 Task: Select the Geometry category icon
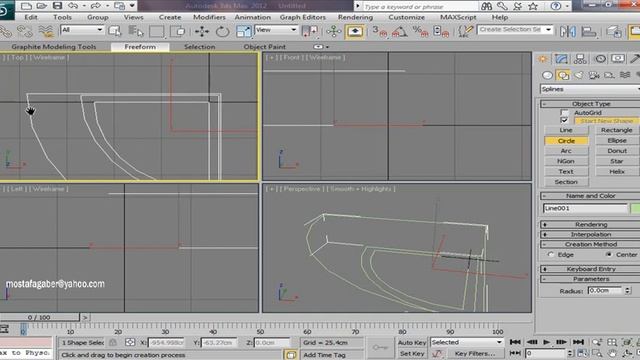tap(547, 75)
